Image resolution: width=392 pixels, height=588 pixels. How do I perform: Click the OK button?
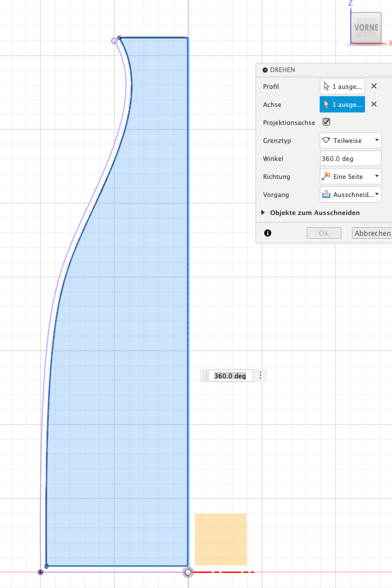[x=323, y=233]
